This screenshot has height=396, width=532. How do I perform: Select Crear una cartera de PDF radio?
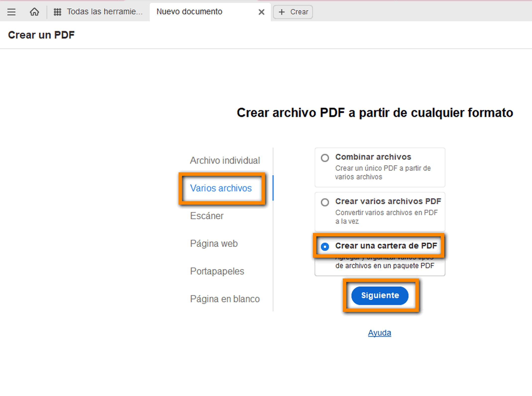point(325,247)
